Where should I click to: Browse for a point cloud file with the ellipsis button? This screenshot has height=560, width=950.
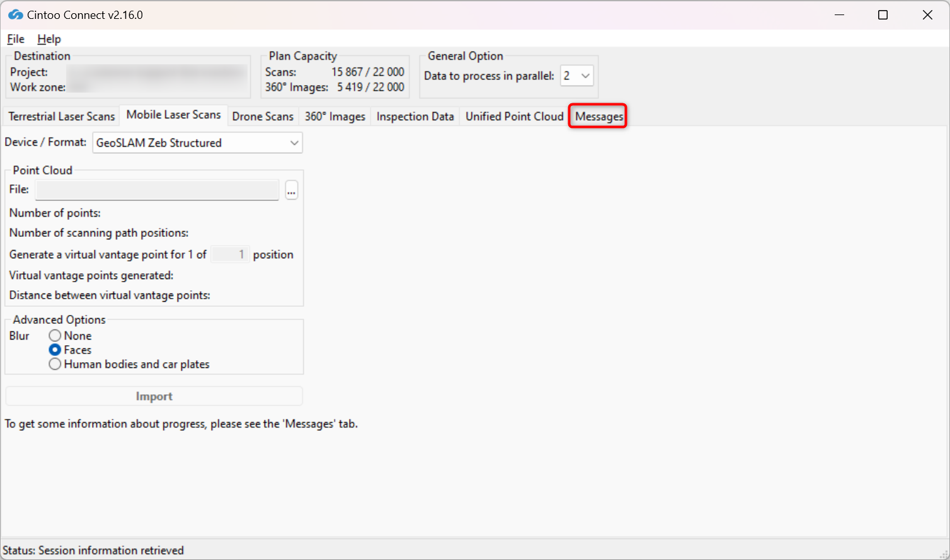(291, 190)
